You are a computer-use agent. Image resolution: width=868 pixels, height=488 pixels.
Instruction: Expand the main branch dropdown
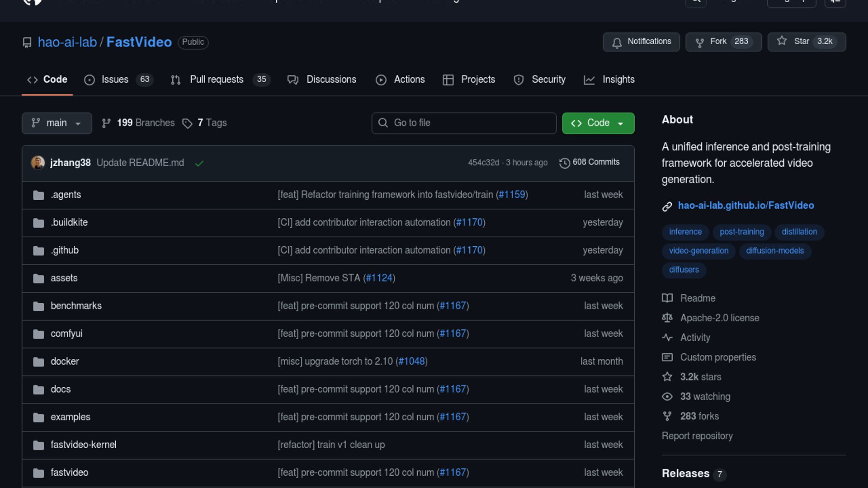click(57, 123)
